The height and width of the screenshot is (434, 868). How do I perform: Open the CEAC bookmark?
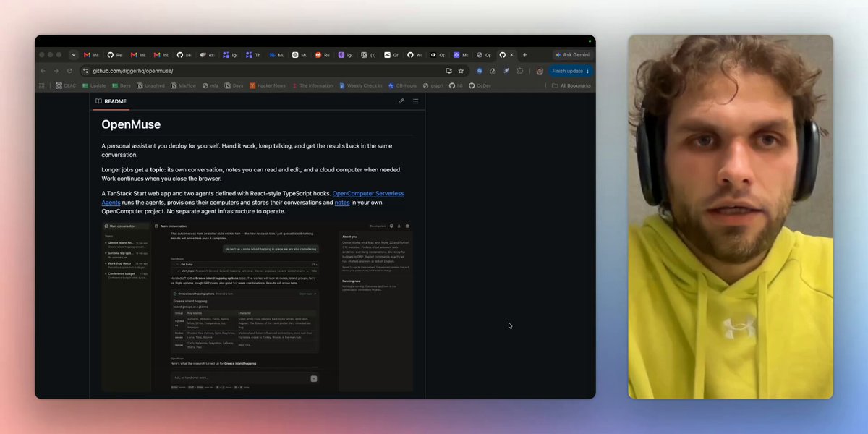click(x=66, y=85)
